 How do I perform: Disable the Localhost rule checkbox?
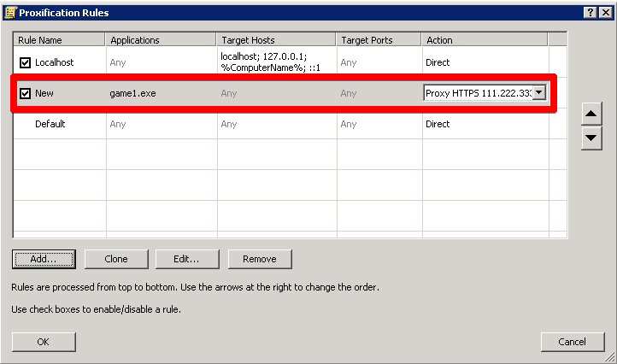(x=25, y=62)
